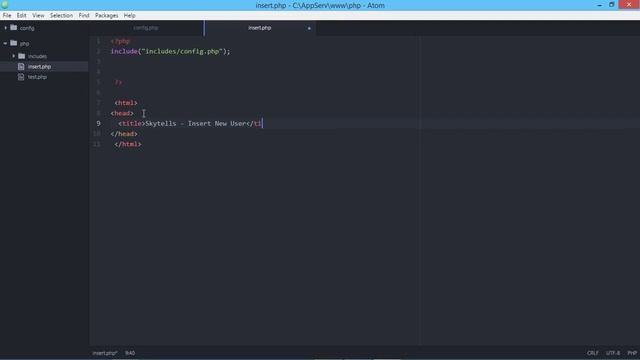The height and width of the screenshot is (360, 640).
Task: Open the Find menu
Action: 84,16
